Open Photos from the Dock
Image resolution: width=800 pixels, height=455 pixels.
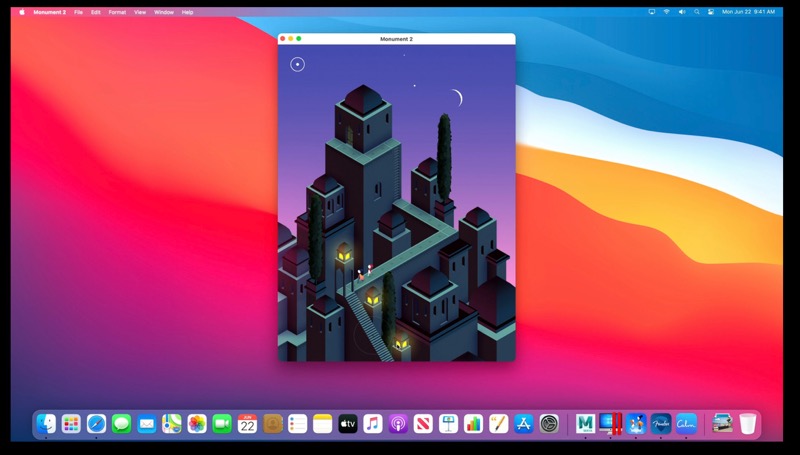(197, 423)
